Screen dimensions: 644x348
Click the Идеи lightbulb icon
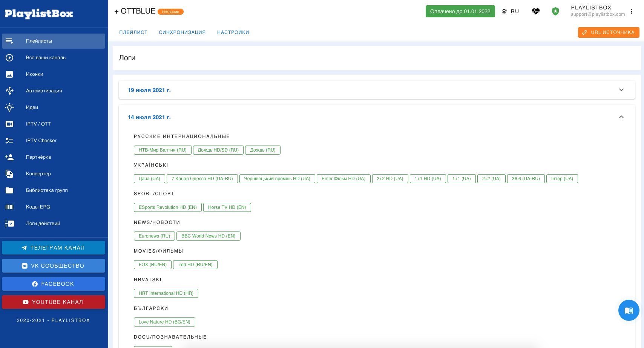click(x=9, y=107)
